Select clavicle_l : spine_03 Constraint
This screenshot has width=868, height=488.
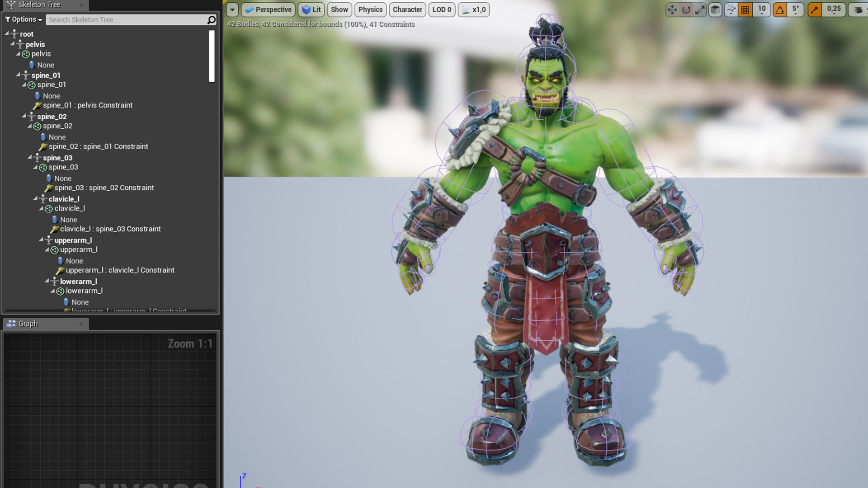(x=105, y=229)
